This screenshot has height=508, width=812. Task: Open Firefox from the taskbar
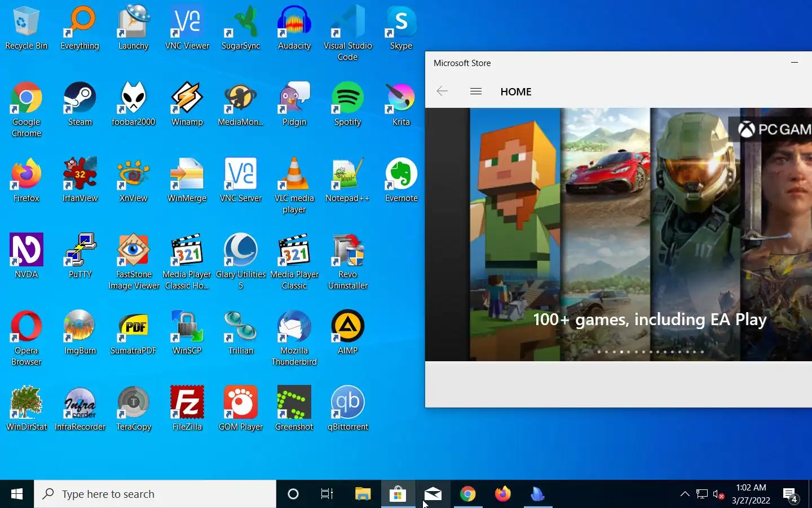pos(502,494)
